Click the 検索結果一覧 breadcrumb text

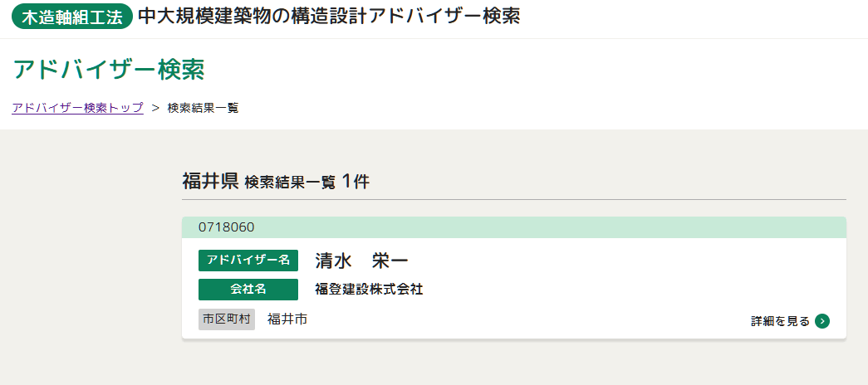[x=203, y=108]
